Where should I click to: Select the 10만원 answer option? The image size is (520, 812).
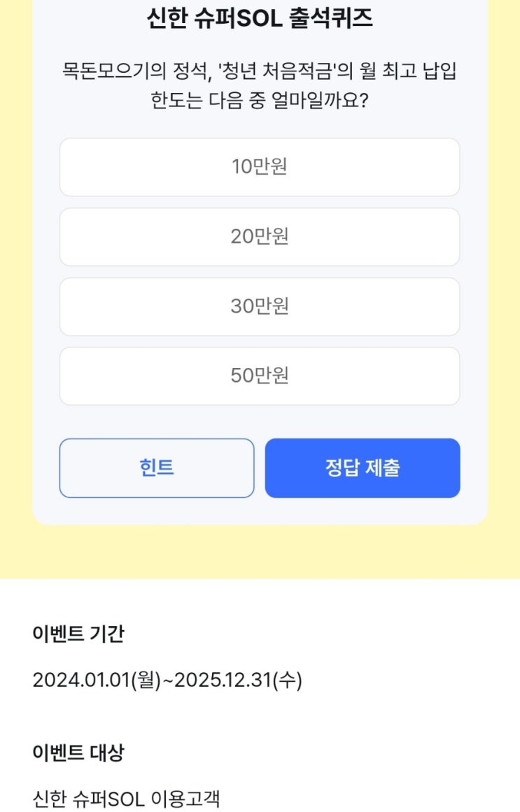click(260, 167)
